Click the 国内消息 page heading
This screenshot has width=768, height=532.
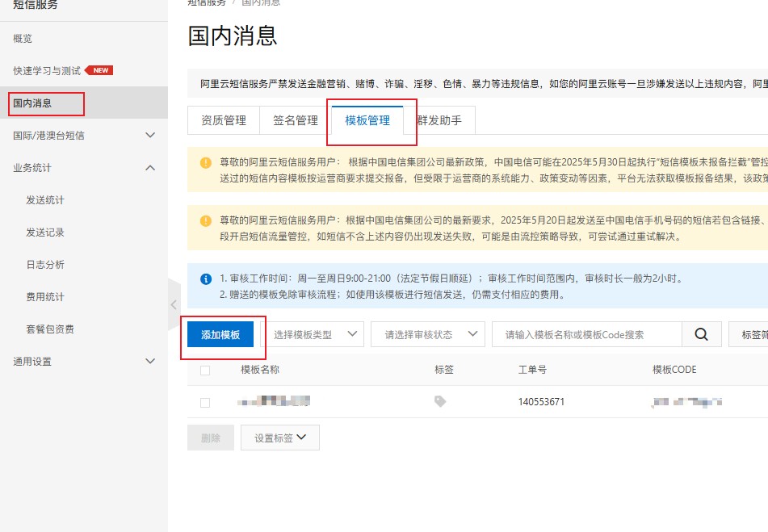point(233,36)
